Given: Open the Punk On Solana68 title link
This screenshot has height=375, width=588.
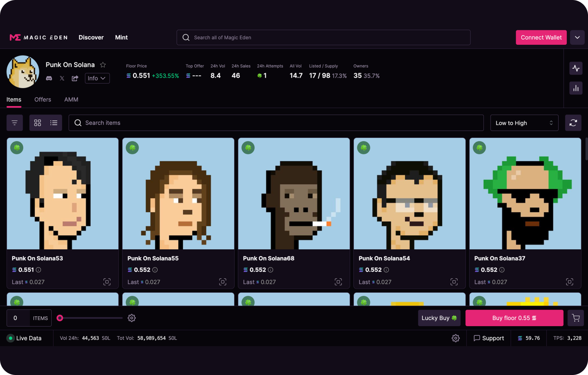Looking at the screenshot, I should click(269, 258).
